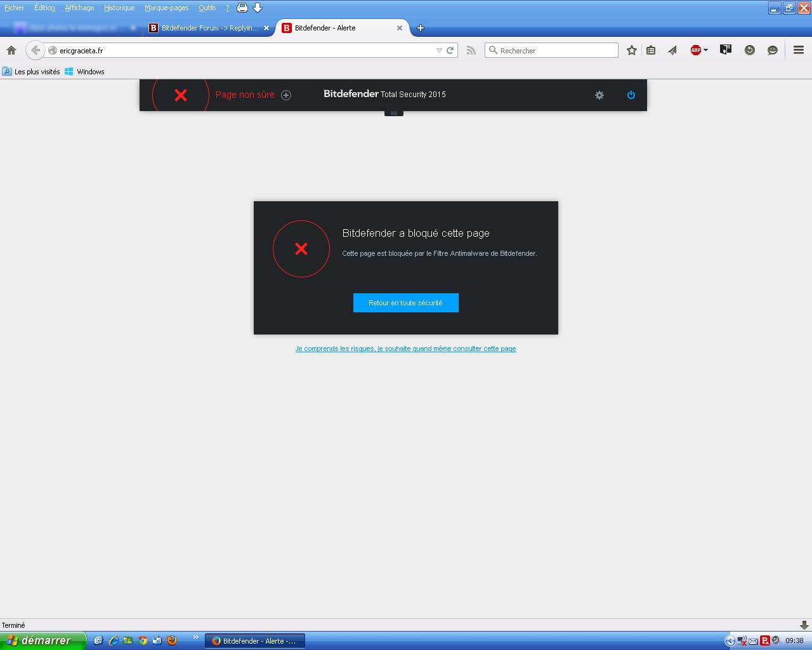The width and height of the screenshot is (812, 650).
Task: Click the Home icon in the navigation bar
Action: pyautogui.click(x=11, y=50)
